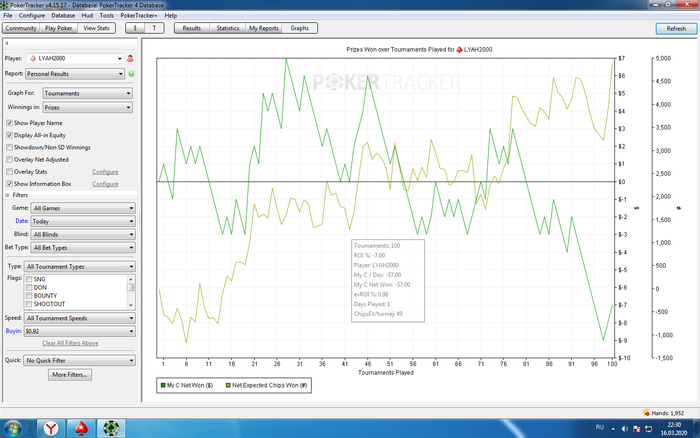Open the Player dropdown showing LYAH2000
Image resolution: width=700 pixels, height=438 pixels.
tap(75, 58)
